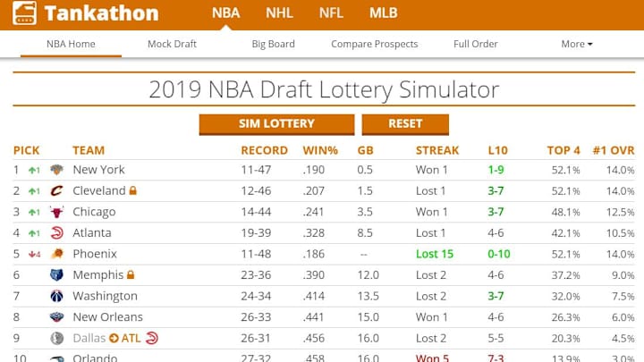Open the NFL section
Screen dimensions: 644x362
tap(331, 13)
